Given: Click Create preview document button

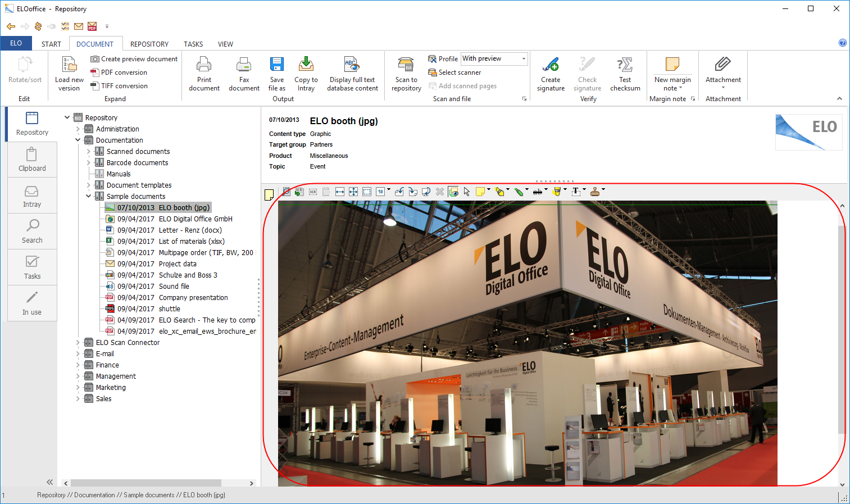Looking at the screenshot, I should point(134,58).
